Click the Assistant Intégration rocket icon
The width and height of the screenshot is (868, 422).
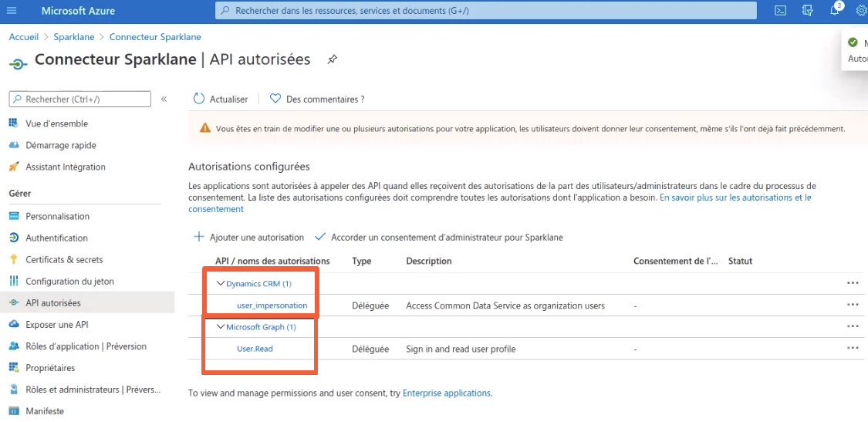click(x=15, y=167)
